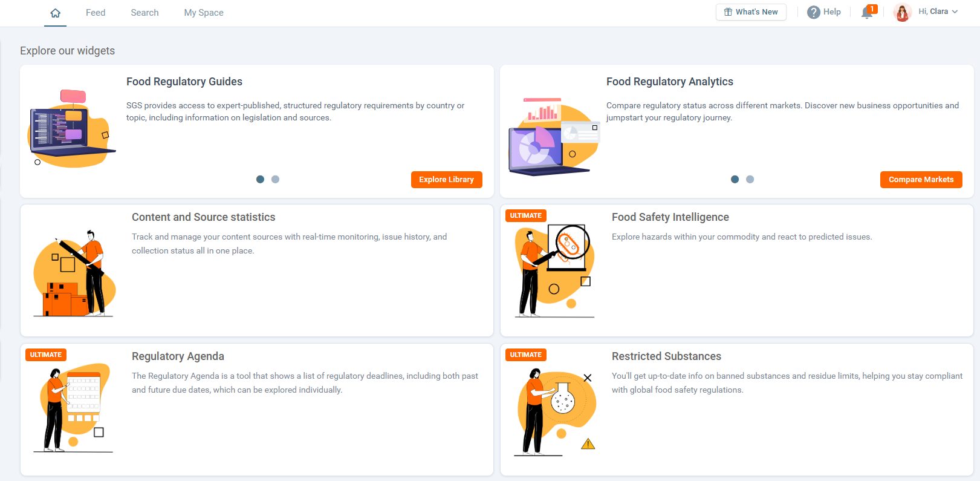Select first slide dot in Food Regulatory Guides
This screenshot has height=481, width=980.
261,179
